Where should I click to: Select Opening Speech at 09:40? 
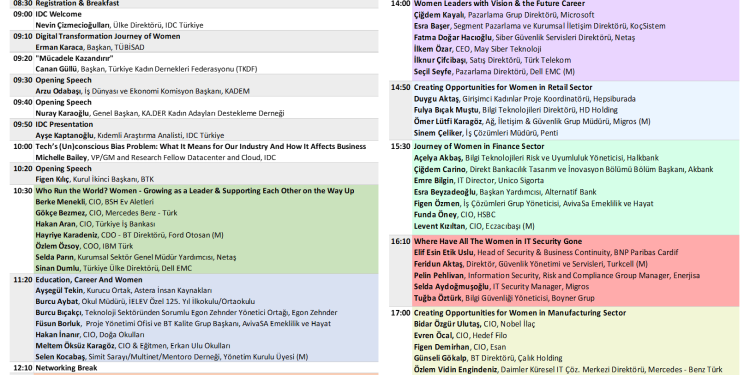coord(64,102)
